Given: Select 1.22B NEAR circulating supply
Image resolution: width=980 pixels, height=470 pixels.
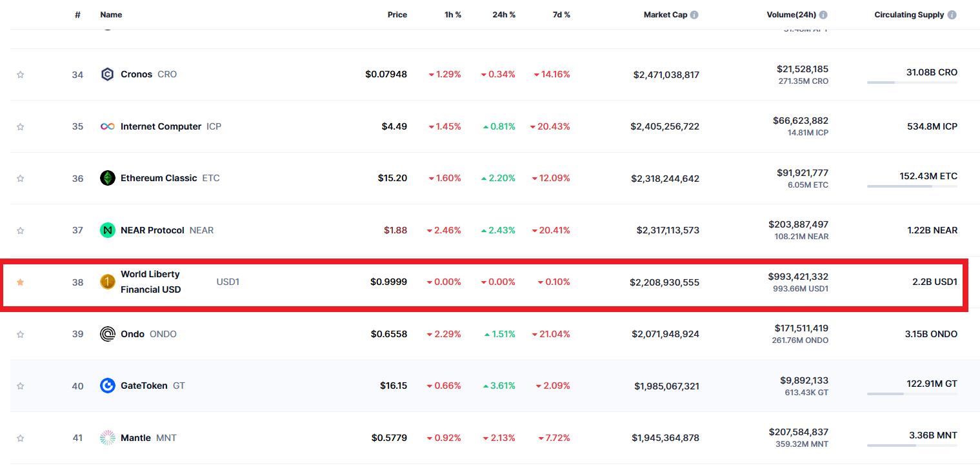Looking at the screenshot, I should [933, 230].
